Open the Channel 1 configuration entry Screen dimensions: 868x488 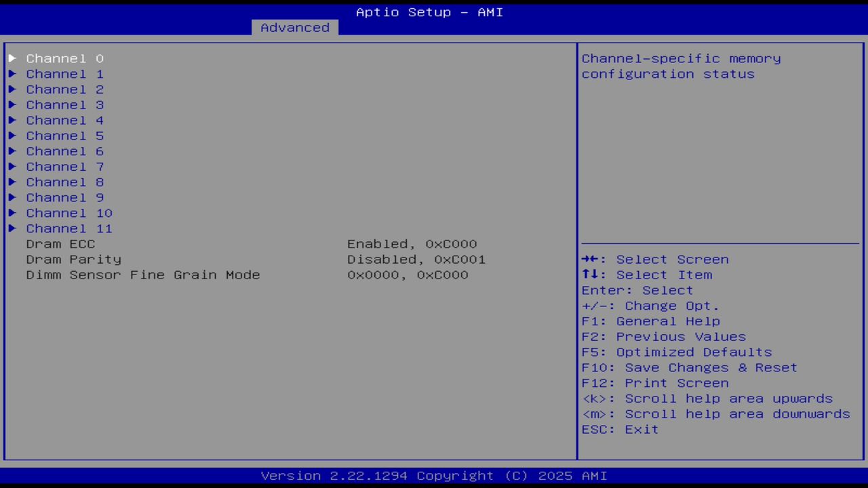tap(64, 74)
